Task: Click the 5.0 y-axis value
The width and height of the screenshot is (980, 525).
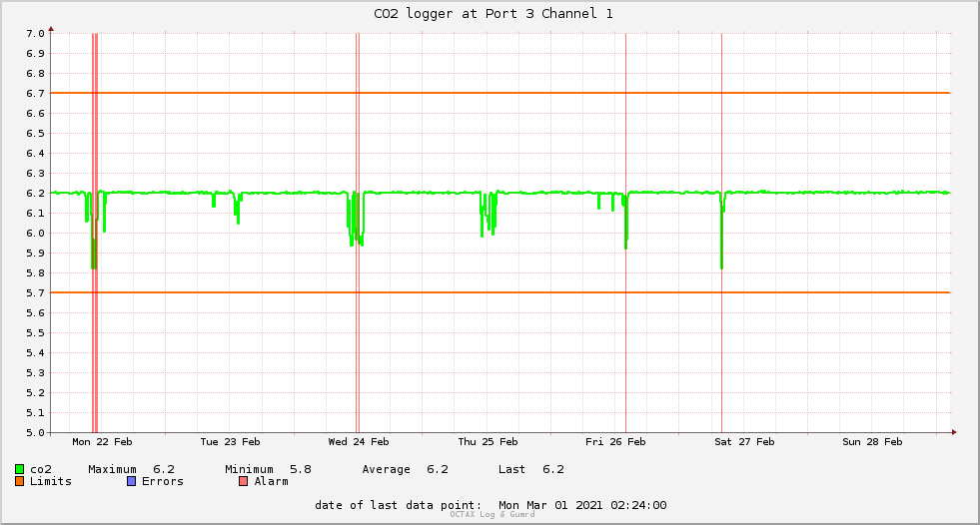Action: (x=36, y=433)
